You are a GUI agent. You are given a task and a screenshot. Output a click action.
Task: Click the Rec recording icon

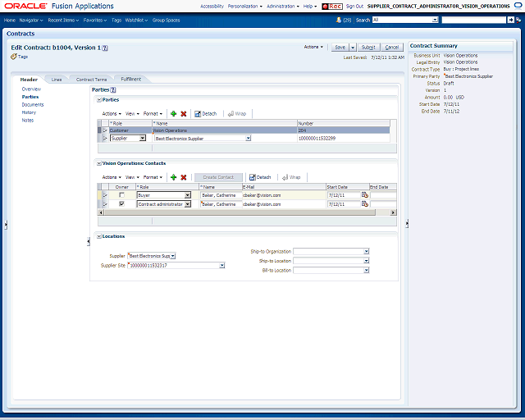(x=331, y=7)
